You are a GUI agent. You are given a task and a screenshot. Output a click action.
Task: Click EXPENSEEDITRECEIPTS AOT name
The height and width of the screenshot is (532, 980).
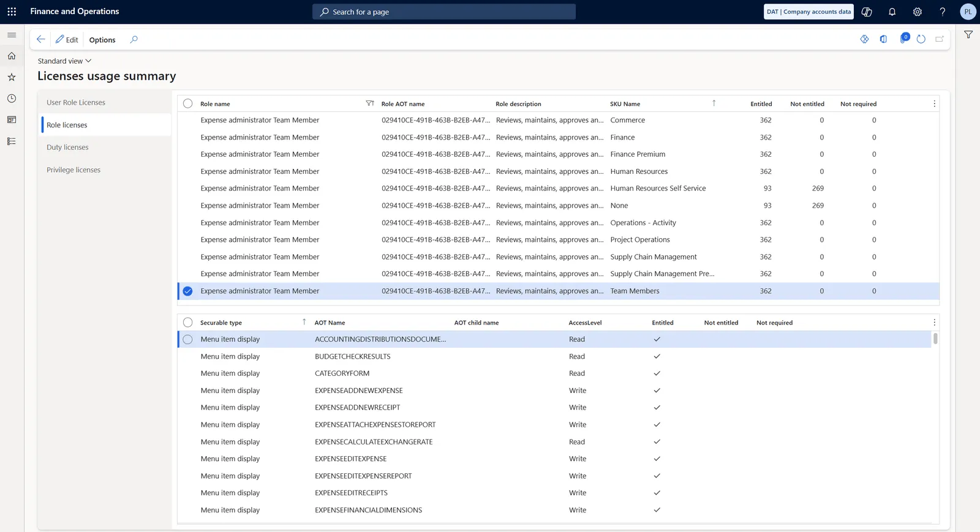[352, 493]
